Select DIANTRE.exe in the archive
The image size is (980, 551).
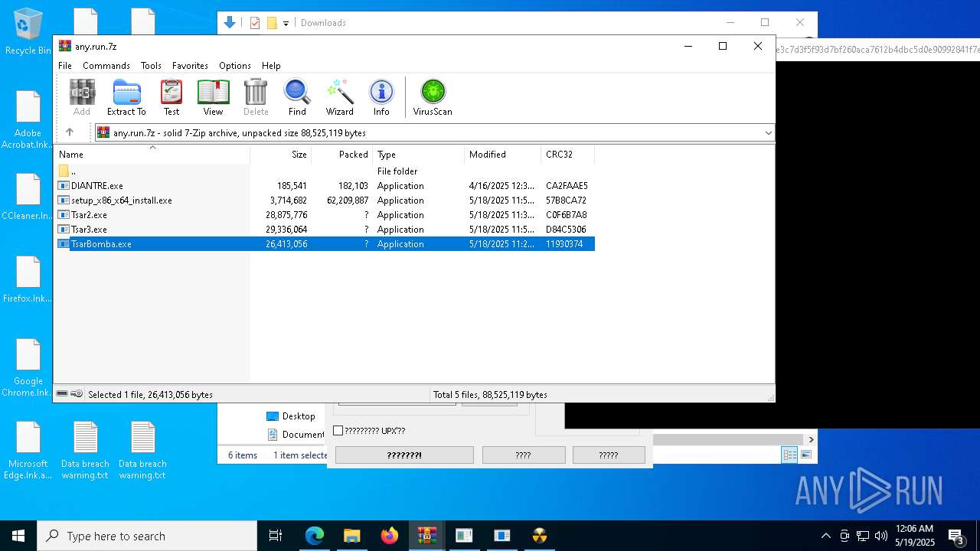(325, 186)
